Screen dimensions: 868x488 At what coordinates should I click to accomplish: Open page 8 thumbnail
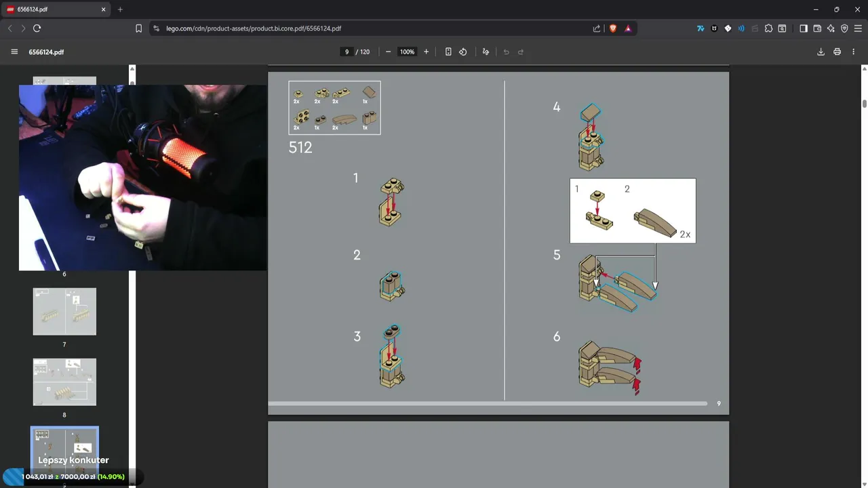coord(64,382)
